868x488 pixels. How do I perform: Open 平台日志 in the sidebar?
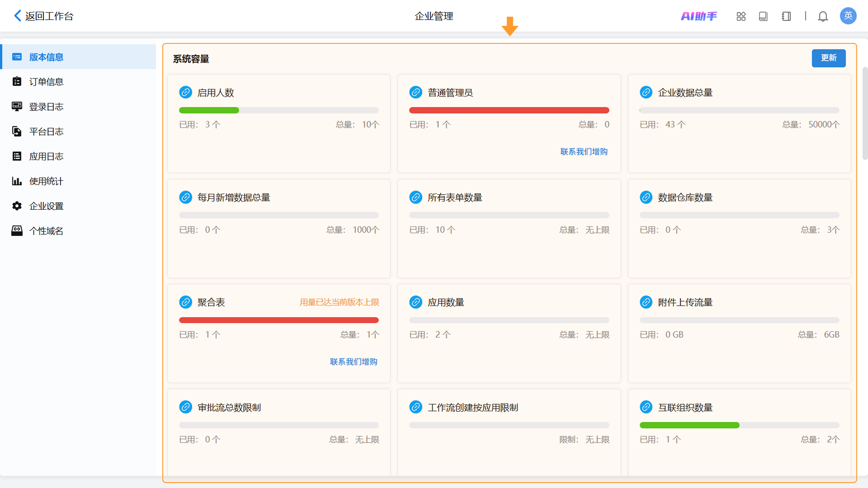(78, 131)
